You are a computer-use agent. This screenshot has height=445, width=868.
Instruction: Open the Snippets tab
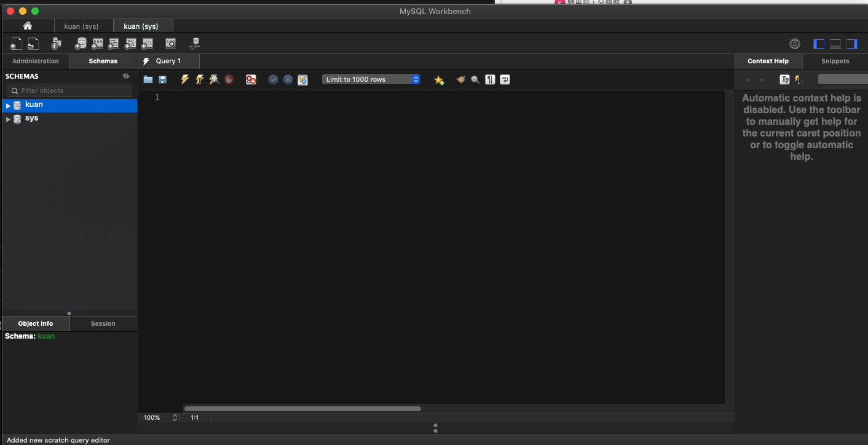point(835,61)
